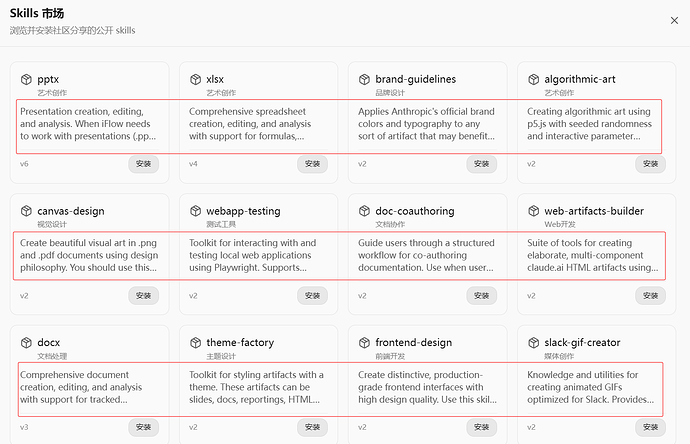Install the xlsx skill
Screen dimensions: 690x444
click(312, 164)
